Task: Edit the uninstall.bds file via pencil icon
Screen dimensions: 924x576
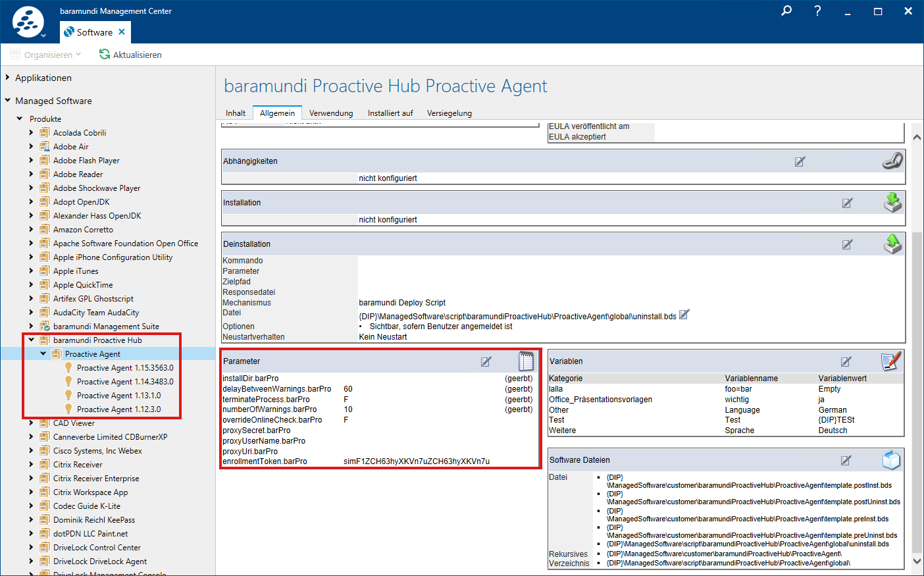Action: [684, 315]
